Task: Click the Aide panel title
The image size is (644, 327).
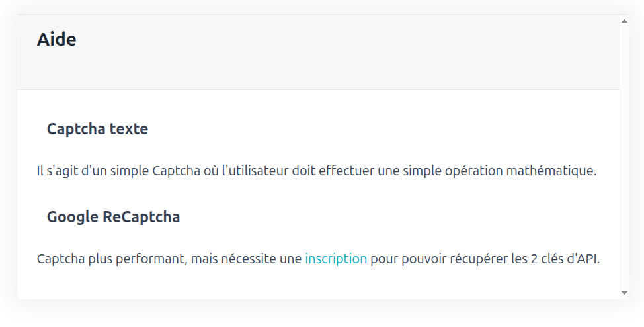Action: (x=57, y=40)
